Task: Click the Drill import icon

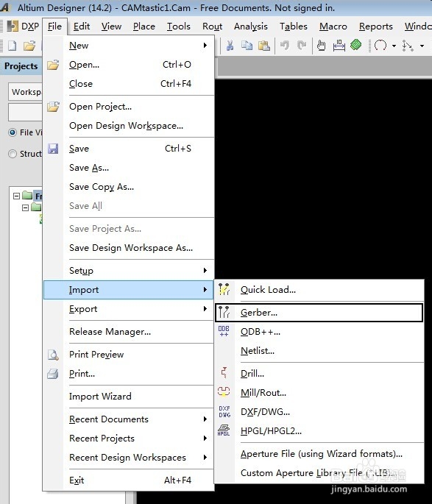Action: click(x=224, y=373)
